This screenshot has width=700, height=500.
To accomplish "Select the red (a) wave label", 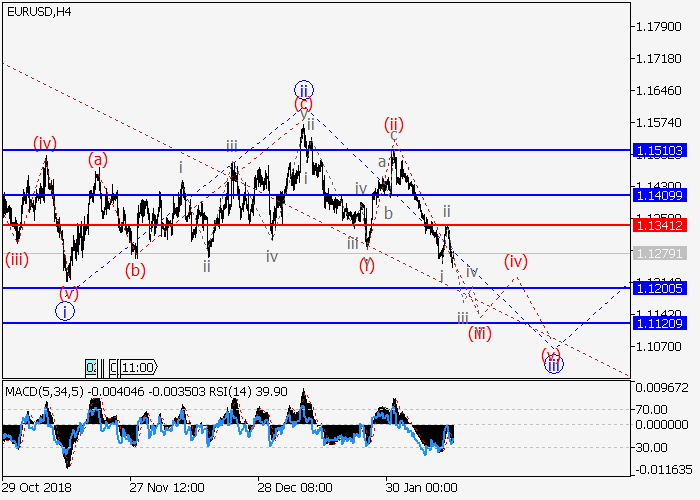I will coord(97,159).
